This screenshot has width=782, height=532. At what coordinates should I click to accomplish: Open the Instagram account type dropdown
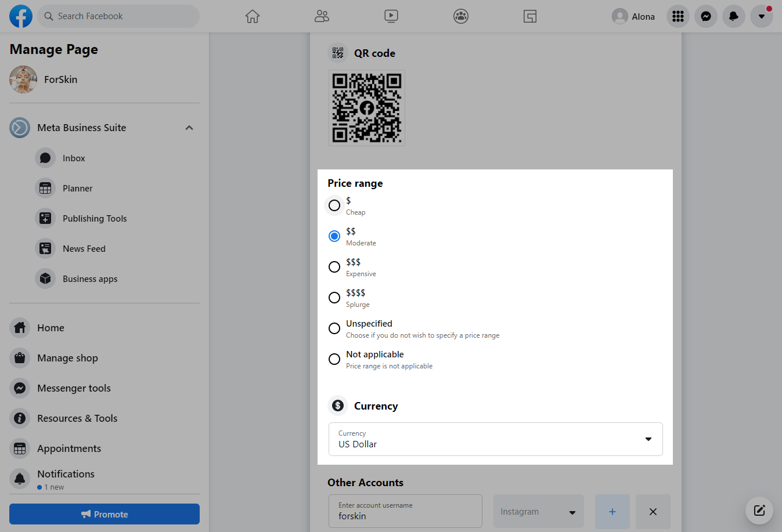click(539, 511)
